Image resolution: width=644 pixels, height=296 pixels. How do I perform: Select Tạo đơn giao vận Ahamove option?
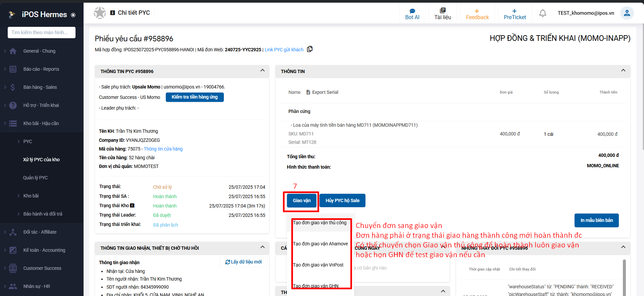coord(320,244)
